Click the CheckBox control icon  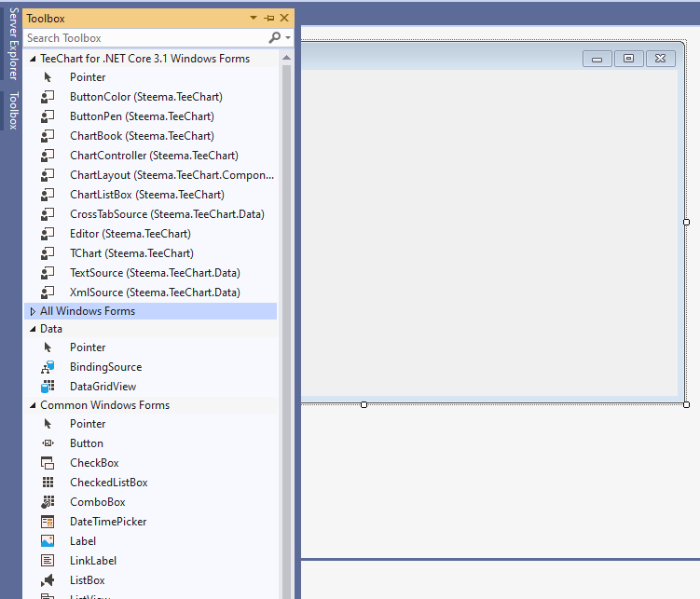(48, 463)
